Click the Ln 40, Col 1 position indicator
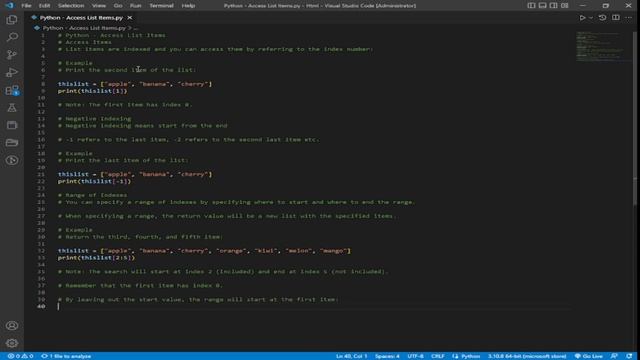This screenshot has height=360, width=640. tap(351, 356)
